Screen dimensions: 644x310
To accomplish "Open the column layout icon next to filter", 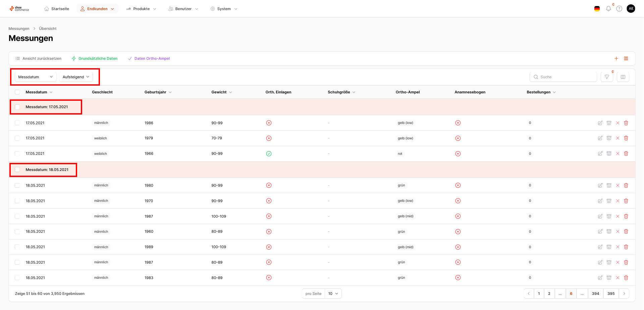I will 623,77.
